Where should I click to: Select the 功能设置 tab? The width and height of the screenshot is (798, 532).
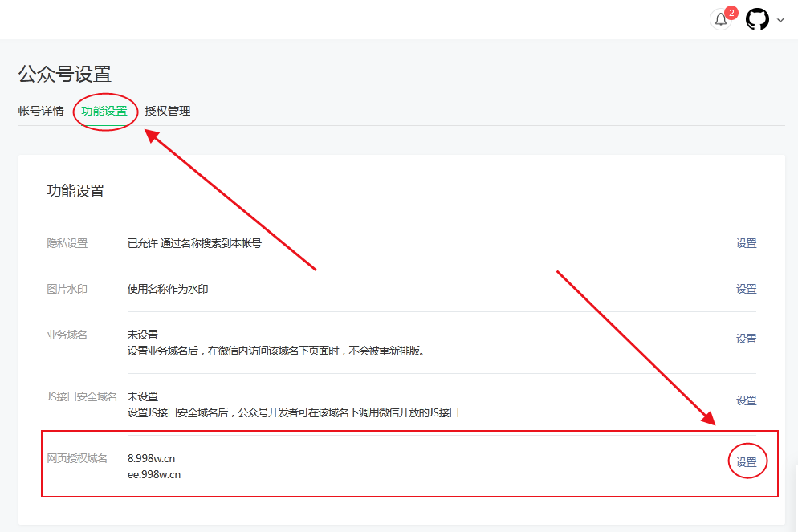104,111
